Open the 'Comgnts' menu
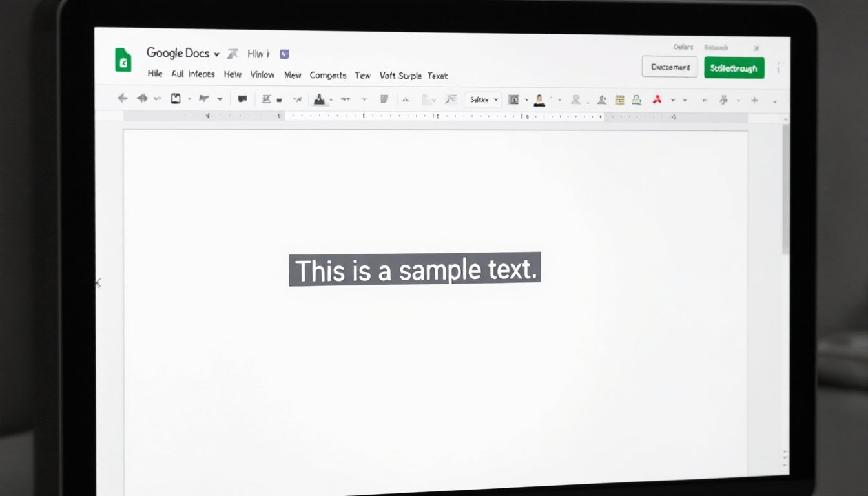Viewport: 868px width, 496px height. tap(327, 75)
